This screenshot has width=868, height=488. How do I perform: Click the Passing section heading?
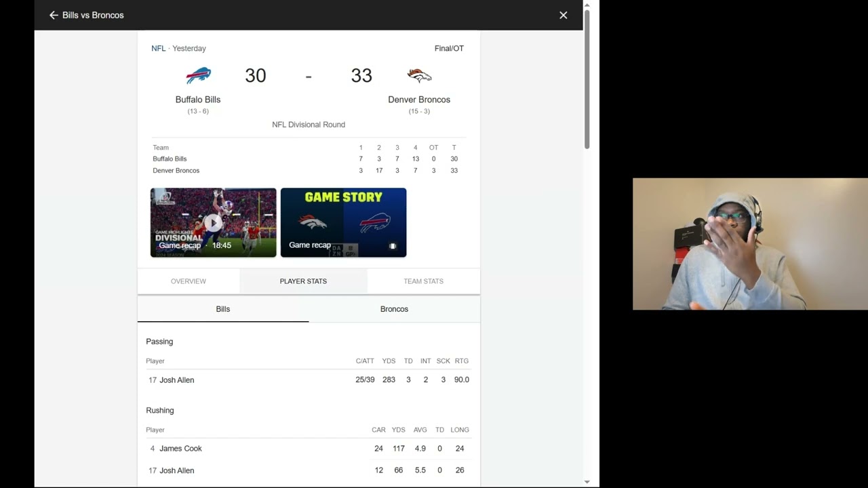coord(159,342)
